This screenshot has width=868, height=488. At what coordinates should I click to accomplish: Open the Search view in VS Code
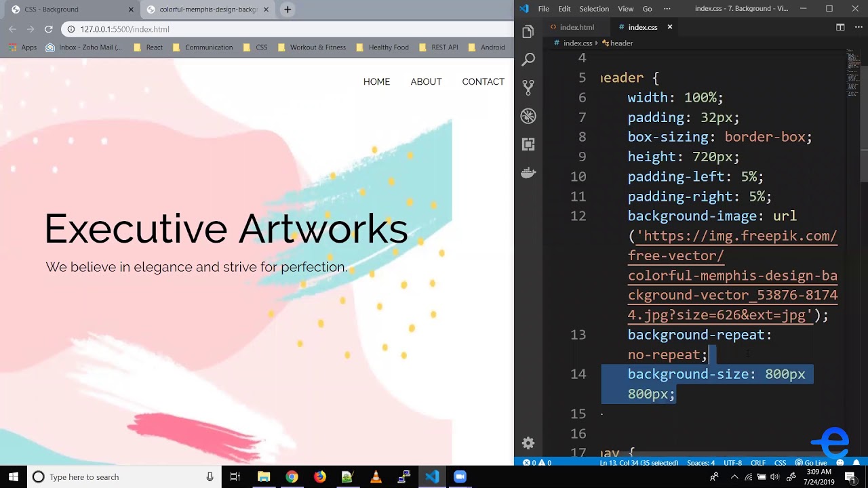tap(528, 60)
